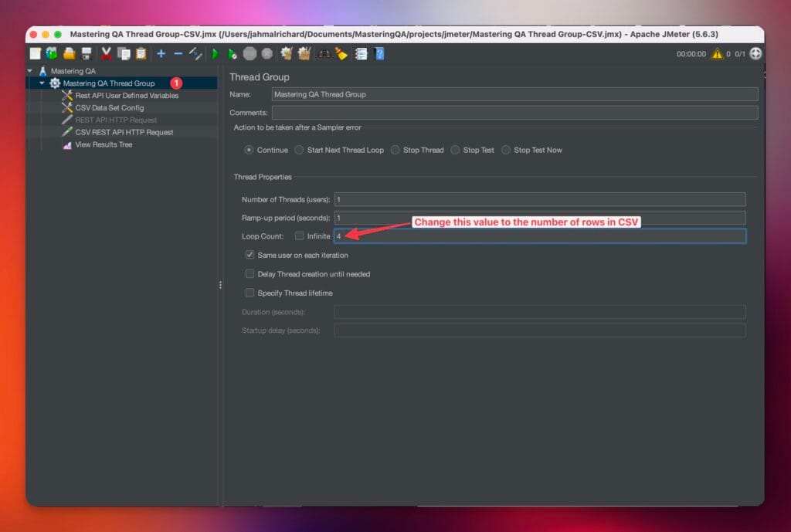Cut selection using the scissors icon
Viewport: 791px width, 532px height.
point(106,53)
